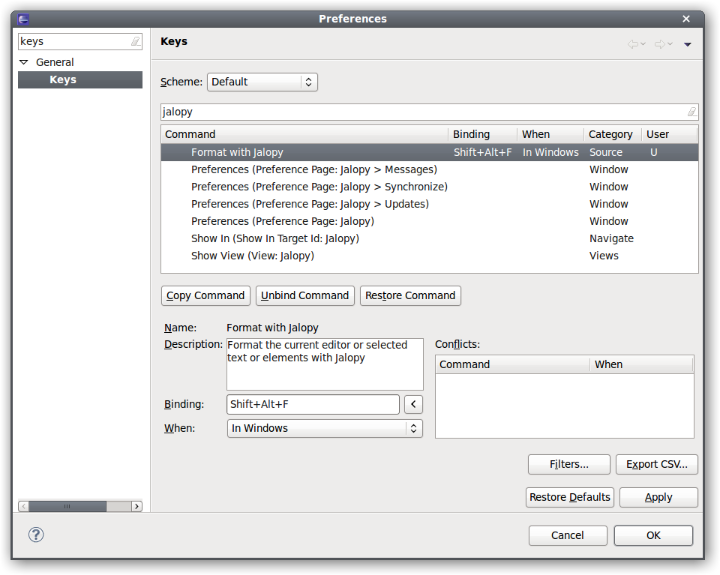Sort by the Command column header
Screen dimensions: 720x575
click(x=304, y=134)
